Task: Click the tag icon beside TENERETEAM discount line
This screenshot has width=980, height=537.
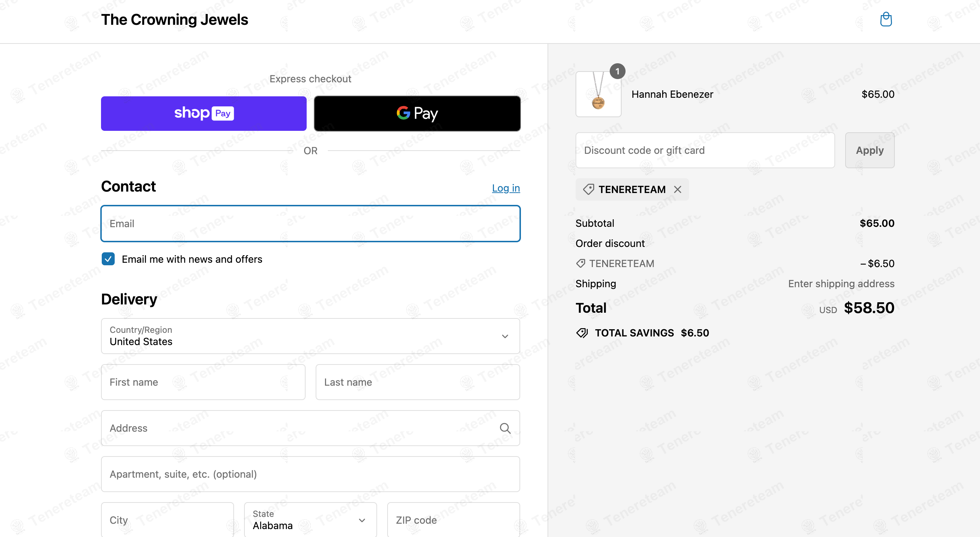Action: click(x=581, y=263)
